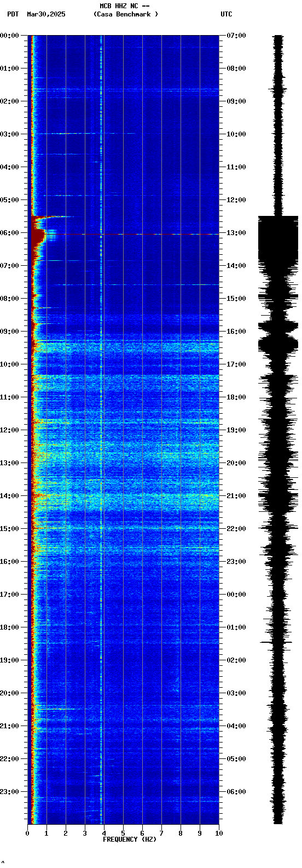Click the 07:00 label on the UTC axis
302x868 pixels.
[236, 36]
